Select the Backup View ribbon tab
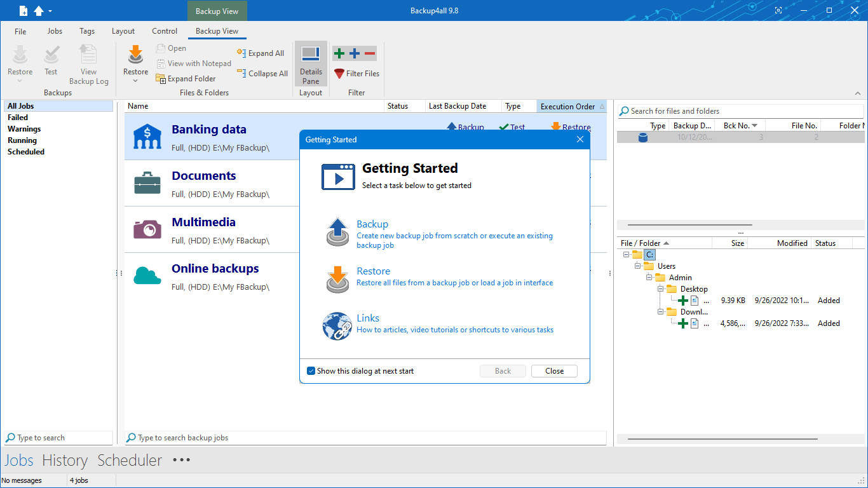Viewport: 868px width, 488px height. [217, 31]
